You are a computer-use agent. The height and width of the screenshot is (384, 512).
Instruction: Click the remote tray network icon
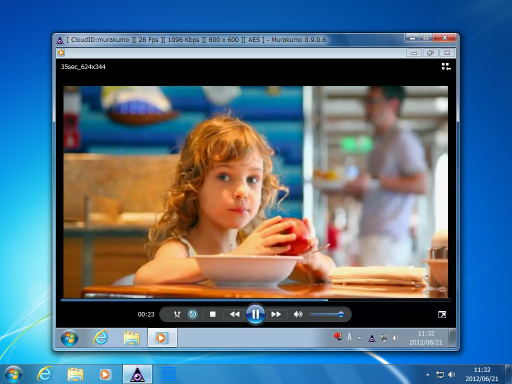[384, 338]
